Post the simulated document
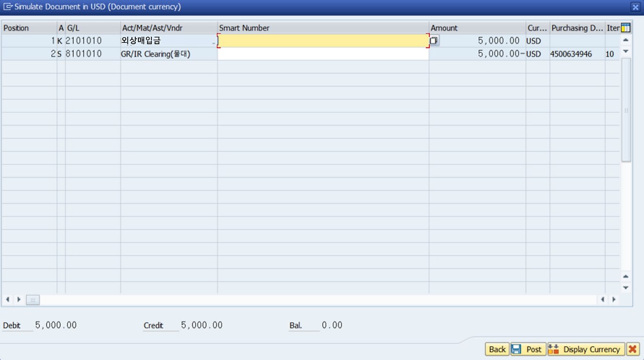 (x=528, y=349)
